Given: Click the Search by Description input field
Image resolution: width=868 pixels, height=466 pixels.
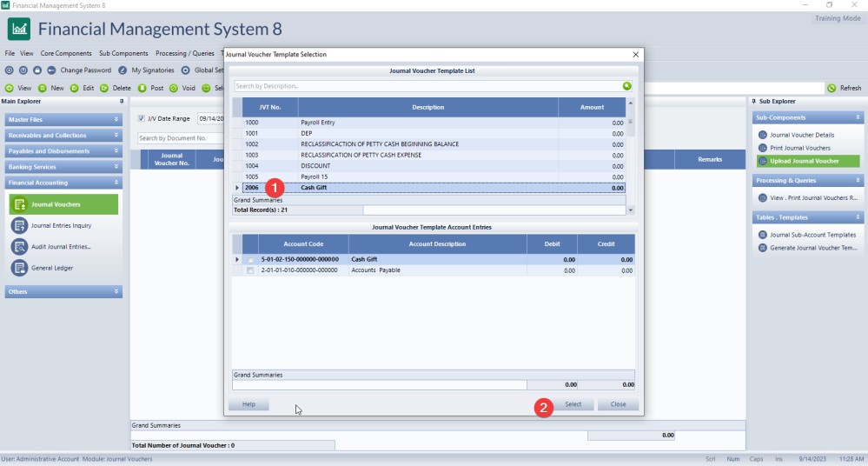Looking at the screenshot, I should (x=426, y=86).
